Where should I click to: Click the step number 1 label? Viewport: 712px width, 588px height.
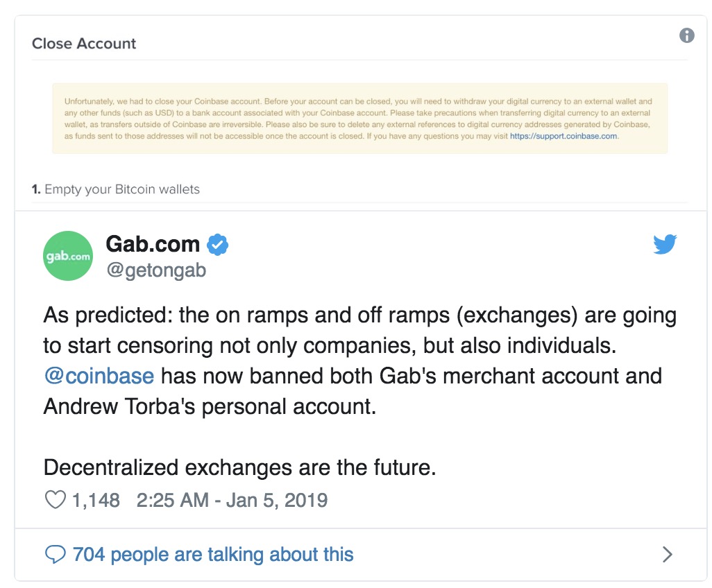click(x=36, y=189)
